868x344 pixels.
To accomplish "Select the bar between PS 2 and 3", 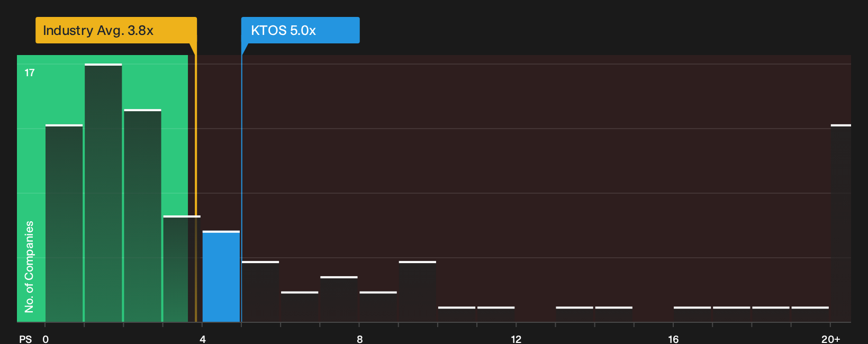I will (142, 216).
